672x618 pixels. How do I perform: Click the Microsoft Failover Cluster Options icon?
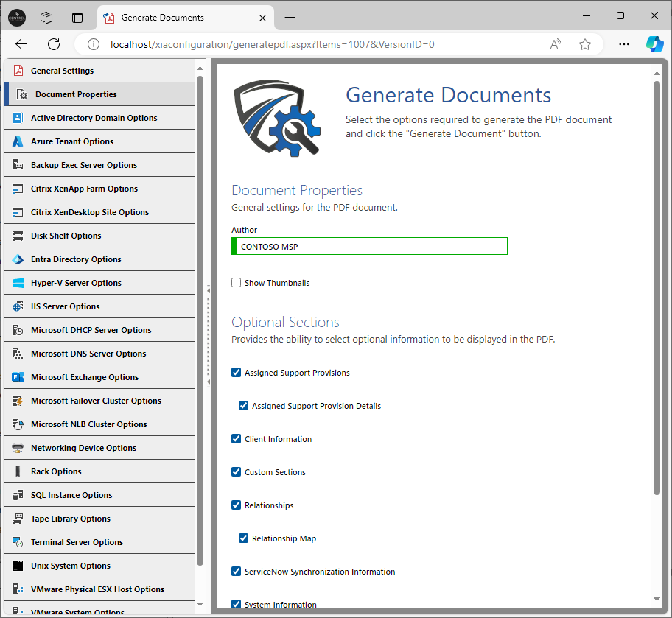pyautogui.click(x=18, y=401)
